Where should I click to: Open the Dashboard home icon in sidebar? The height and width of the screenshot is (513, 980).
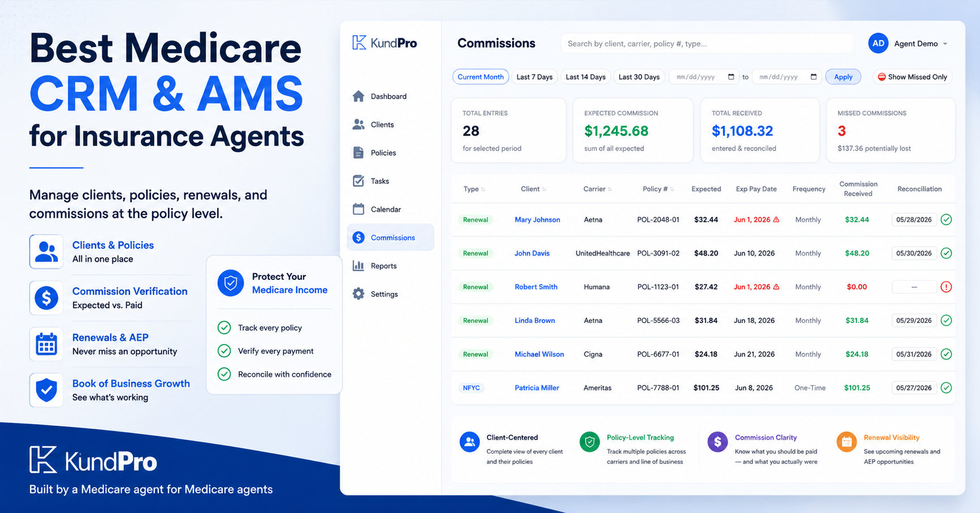(358, 96)
